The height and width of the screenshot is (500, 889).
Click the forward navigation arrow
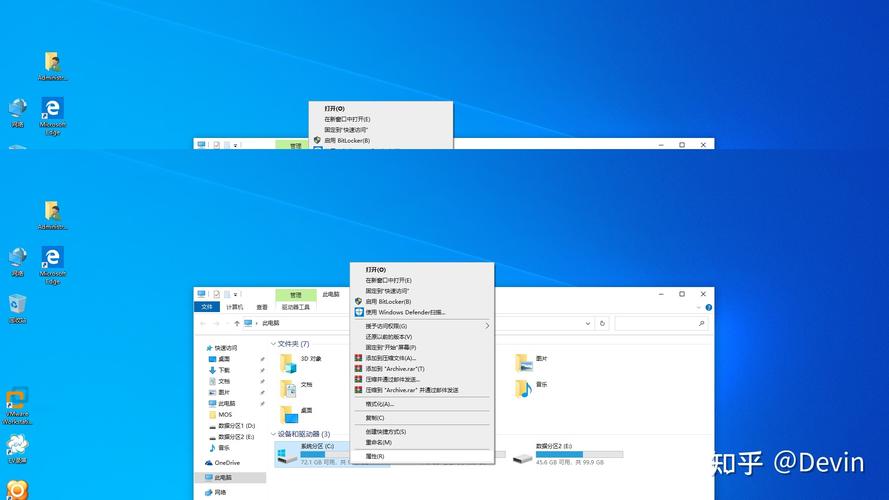217,323
